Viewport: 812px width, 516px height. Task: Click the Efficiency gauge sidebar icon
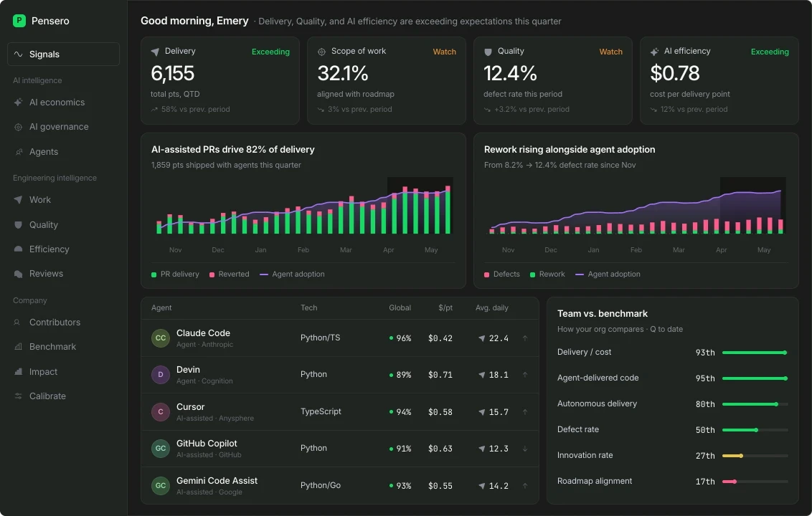[x=18, y=249]
